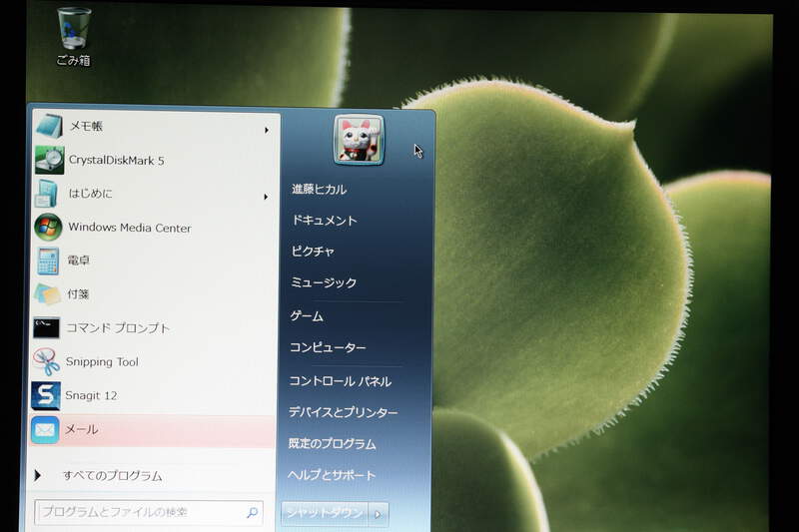799x532 pixels.
Task: Open 既定のプログラム
Action: [332, 444]
